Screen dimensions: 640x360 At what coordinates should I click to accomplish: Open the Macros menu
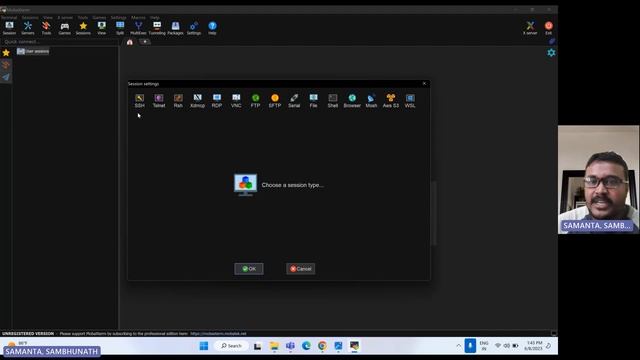coord(138,18)
